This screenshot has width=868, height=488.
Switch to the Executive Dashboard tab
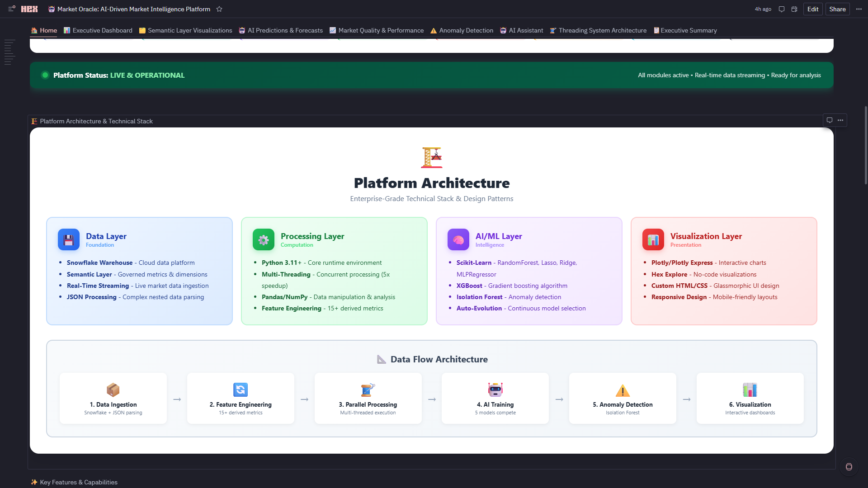pyautogui.click(x=98, y=30)
